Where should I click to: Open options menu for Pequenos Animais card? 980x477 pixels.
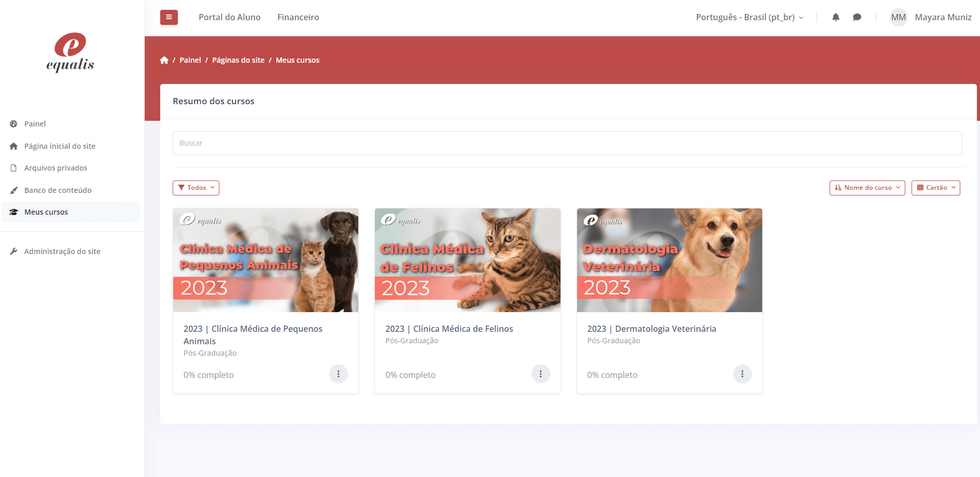click(338, 374)
